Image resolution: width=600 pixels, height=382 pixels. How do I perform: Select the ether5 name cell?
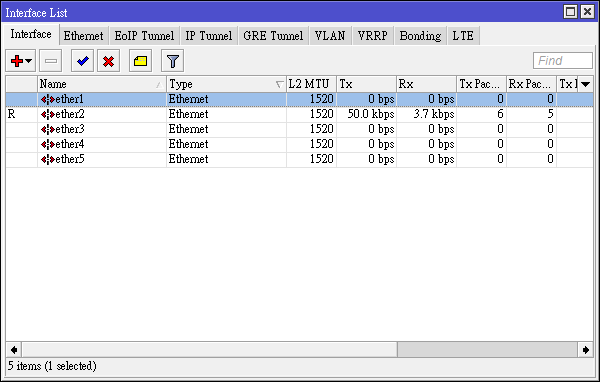point(102,159)
